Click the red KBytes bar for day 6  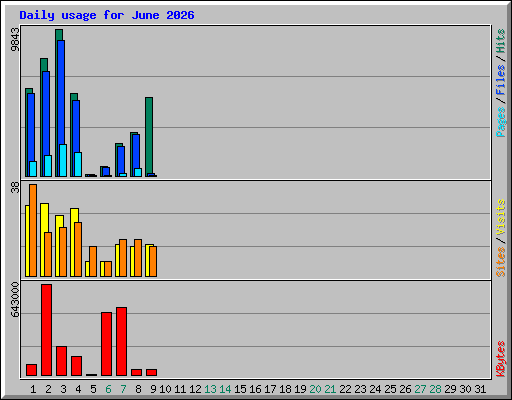click(x=107, y=344)
